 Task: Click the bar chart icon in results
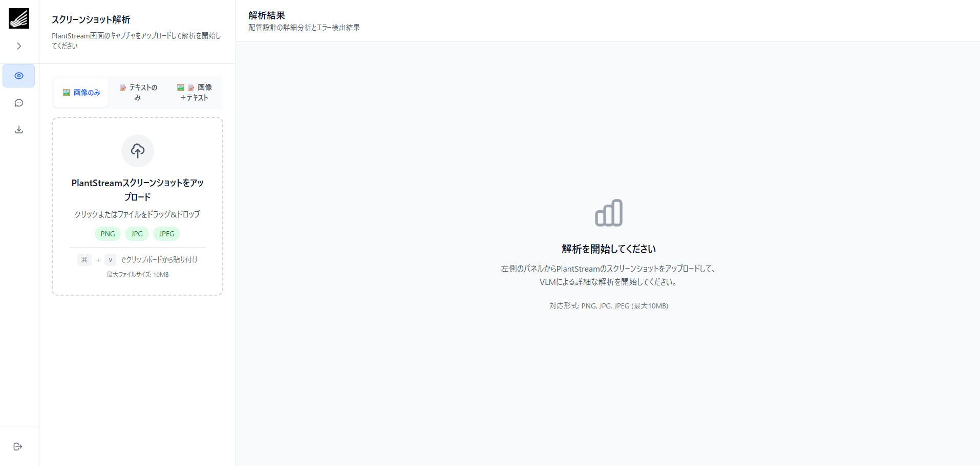pyautogui.click(x=608, y=213)
